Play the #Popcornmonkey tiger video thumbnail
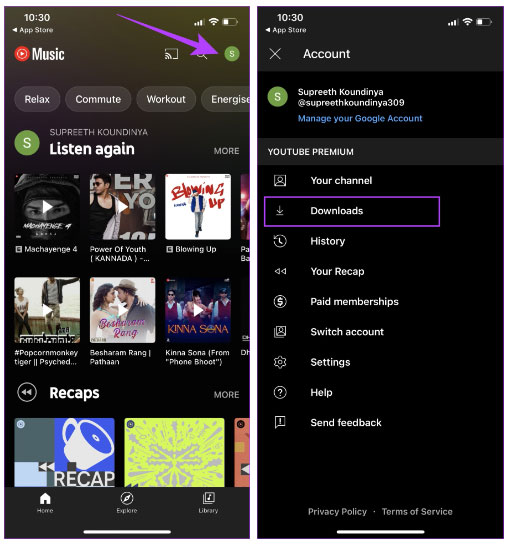 tap(47, 310)
